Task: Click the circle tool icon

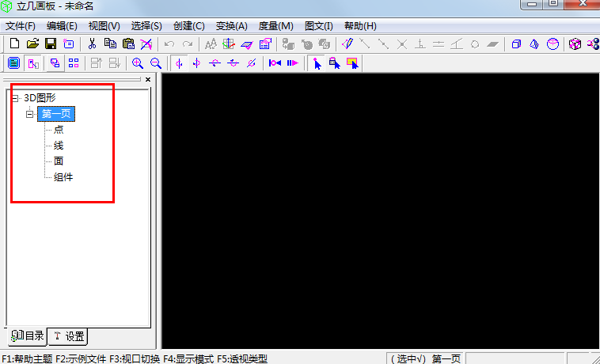Action: click(475, 44)
